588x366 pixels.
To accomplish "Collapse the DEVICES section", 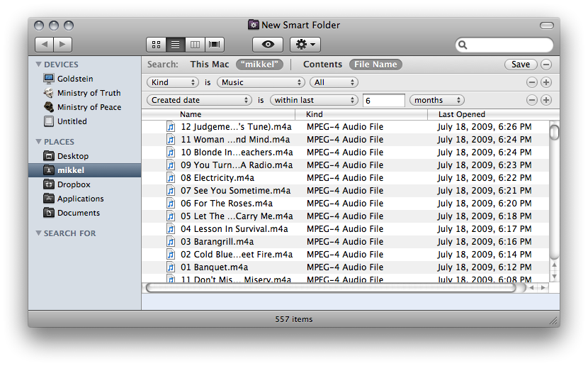I will 38,64.
